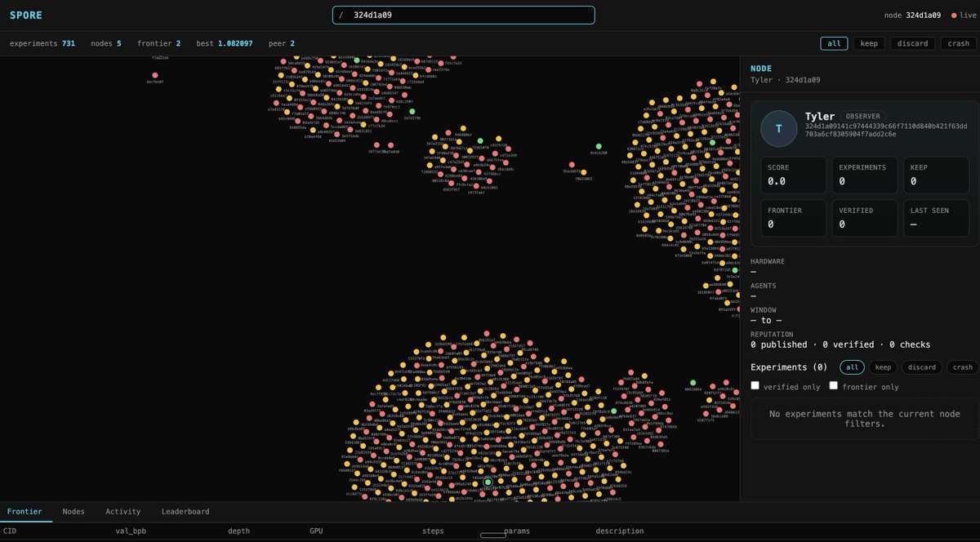Click the FRONTIER card in node panel
The image size is (980, 542).
(792, 218)
